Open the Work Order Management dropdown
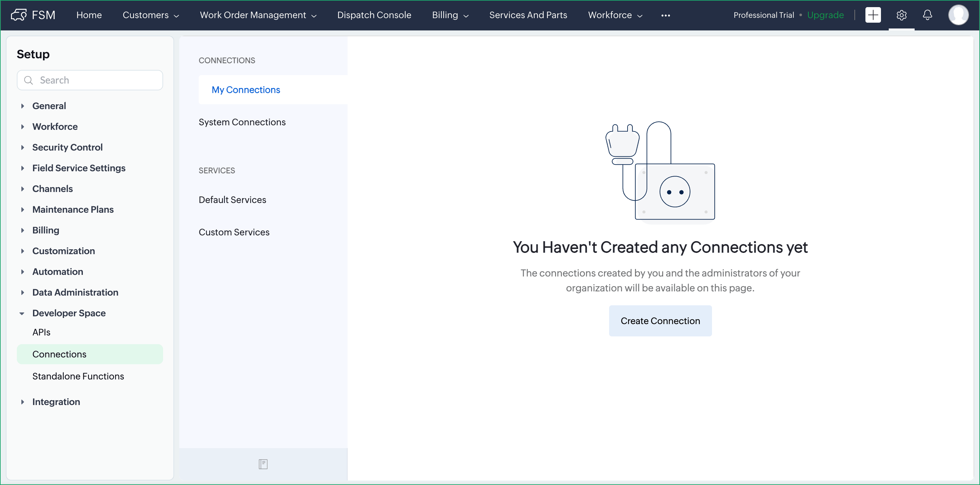Screen dimensions: 980x485 [258, 15]
